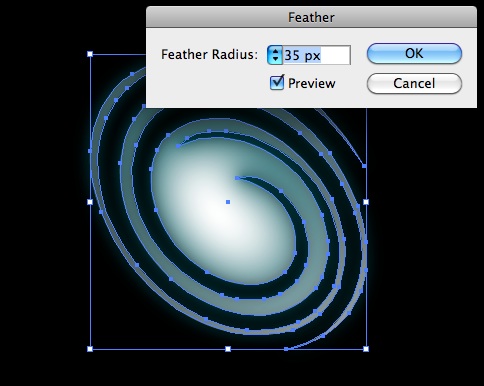This screenshot has width=484, height=386.
Task: Select the left-middle bounding box handle
Action: [90, 202]
